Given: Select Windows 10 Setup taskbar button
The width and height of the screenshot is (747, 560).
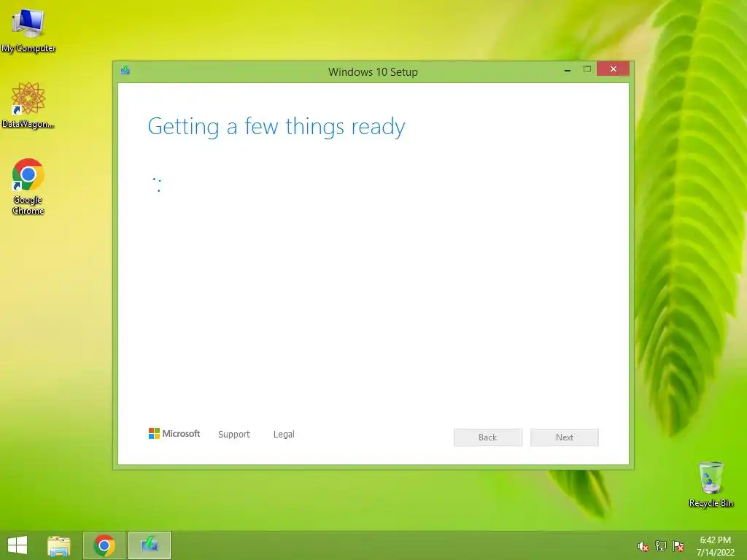Looking at the screenshot, I should point(150,545).
